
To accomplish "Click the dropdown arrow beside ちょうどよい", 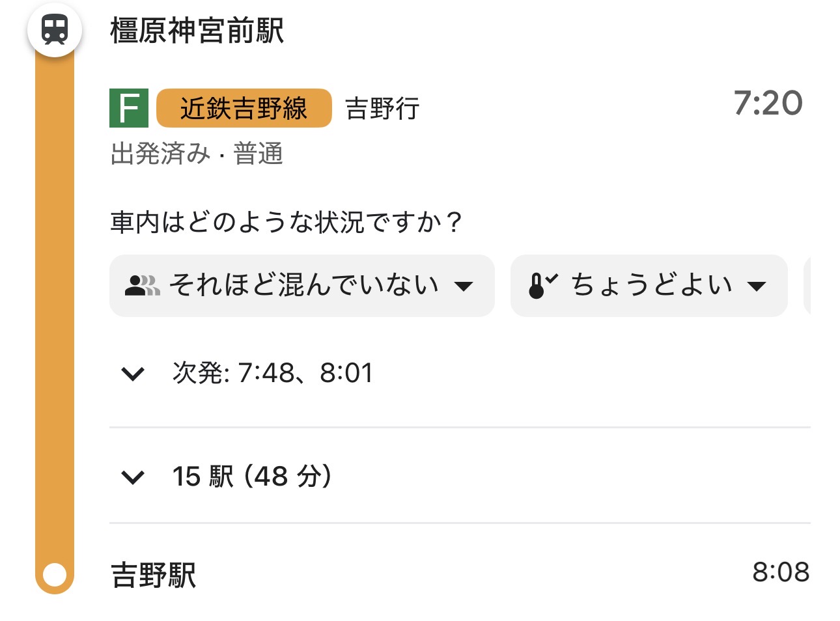I will [757, 286].
